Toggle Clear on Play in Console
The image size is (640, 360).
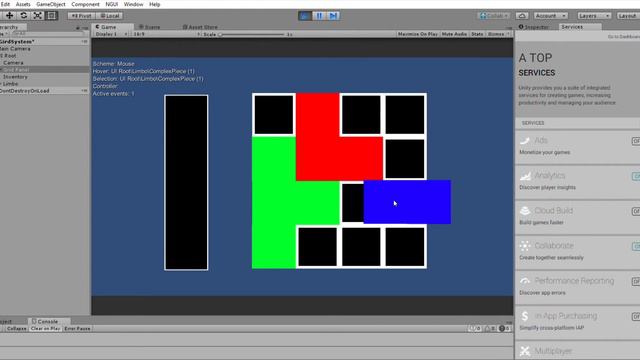45,329
